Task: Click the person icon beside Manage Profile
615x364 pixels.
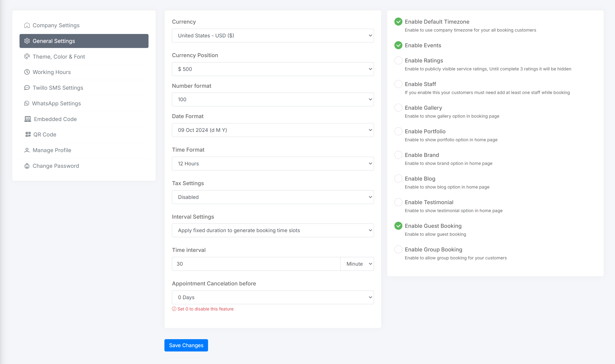Action: tap(27, 150)
